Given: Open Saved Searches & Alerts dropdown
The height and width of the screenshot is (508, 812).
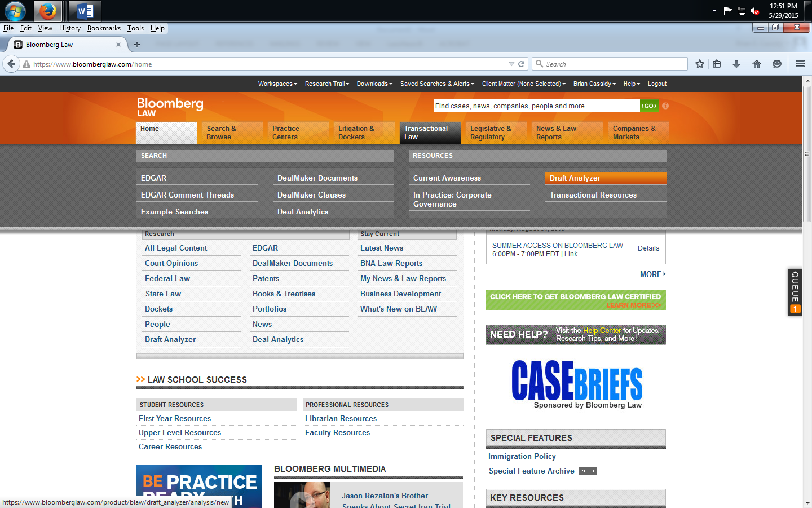Looking at the screenshot, I should 437,84.
